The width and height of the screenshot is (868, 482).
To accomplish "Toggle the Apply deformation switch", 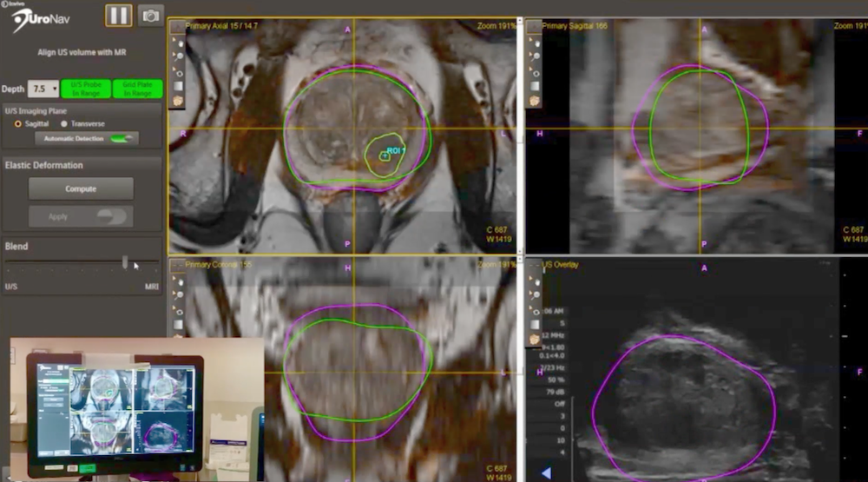I will point(111,216).
